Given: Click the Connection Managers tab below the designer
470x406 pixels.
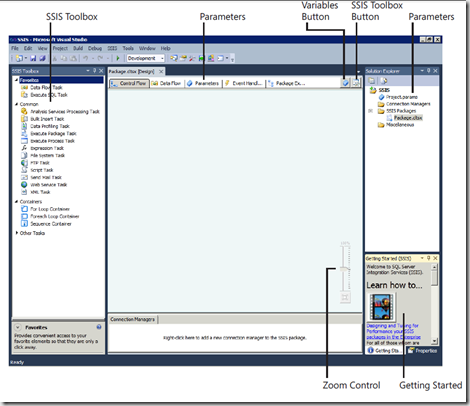Looking at the screenshot, I should pos(133,319).
